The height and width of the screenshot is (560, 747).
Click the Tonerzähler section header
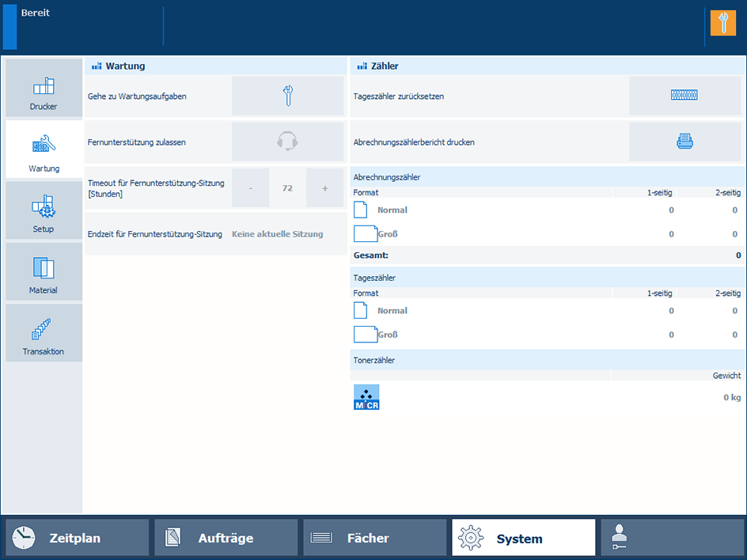click(548, 360)
